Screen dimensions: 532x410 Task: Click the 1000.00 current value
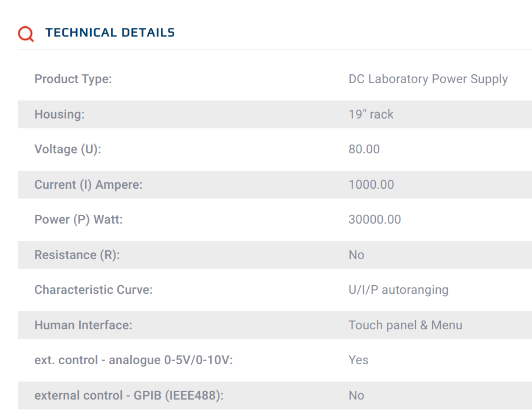tap(371, 185)
